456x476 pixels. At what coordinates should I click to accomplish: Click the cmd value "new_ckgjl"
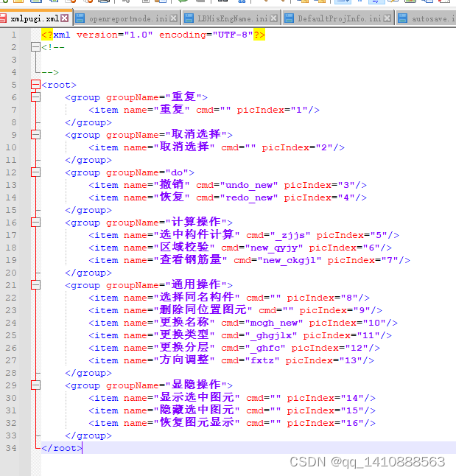(x=290, y=260)
